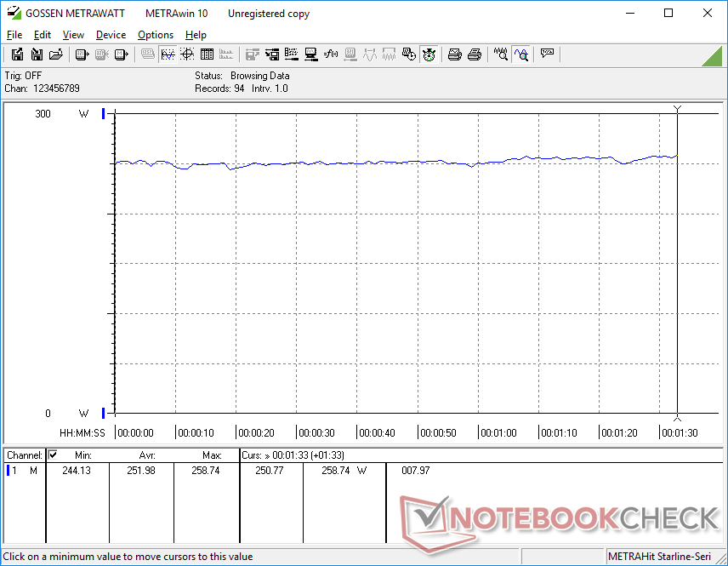Screen dimensions: 728x566
Task: Click the printer icon
Action: click(x=474, y=54)
